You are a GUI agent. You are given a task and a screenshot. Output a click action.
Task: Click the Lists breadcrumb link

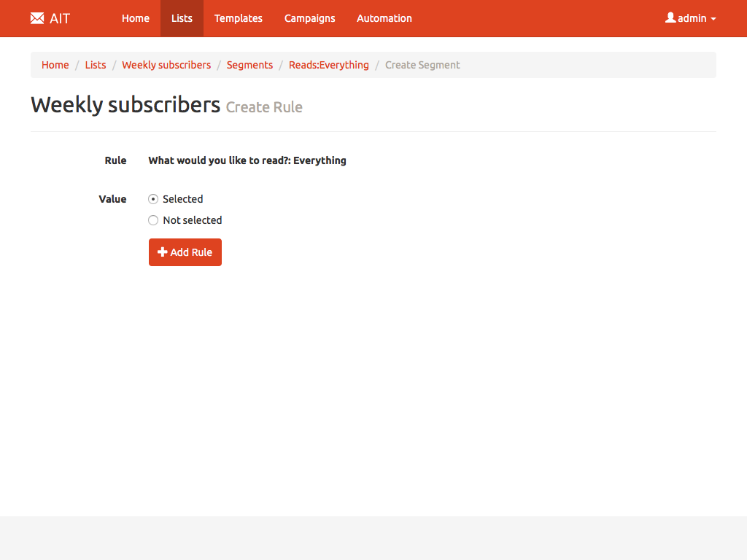pyautogui.click(x=96, y=65)
